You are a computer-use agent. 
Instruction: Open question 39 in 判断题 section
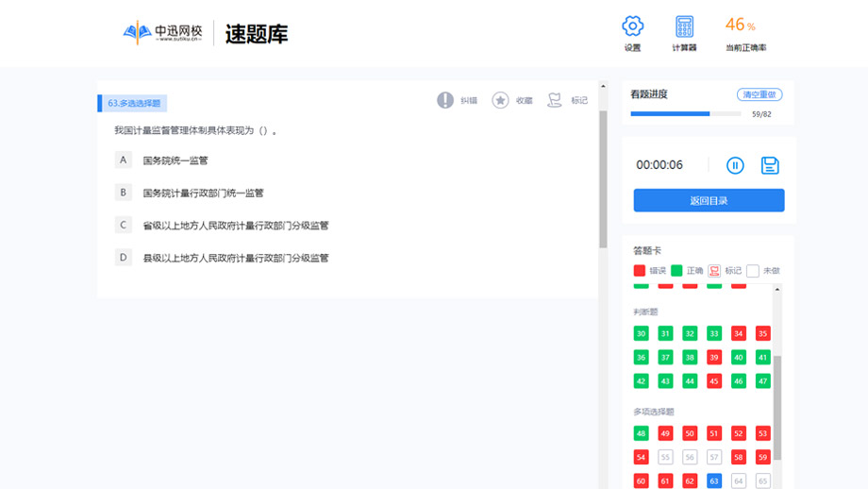(714, 358)
